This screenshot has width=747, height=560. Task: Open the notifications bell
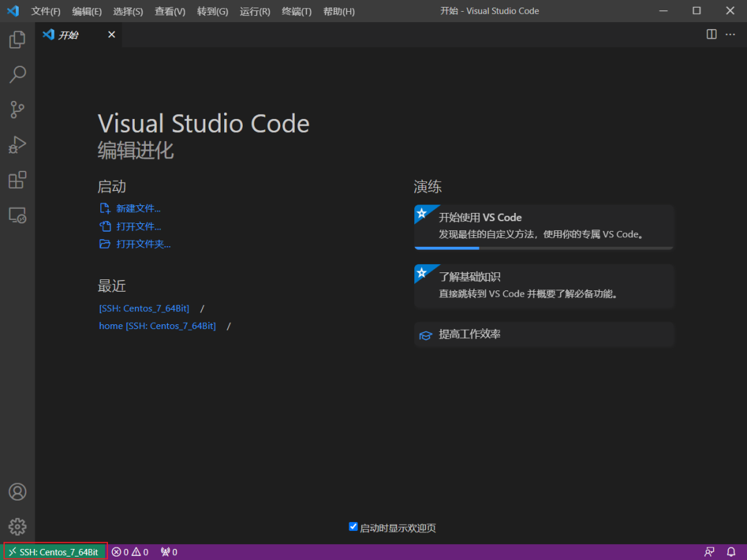pyautogui.click(x=731, y=552)
